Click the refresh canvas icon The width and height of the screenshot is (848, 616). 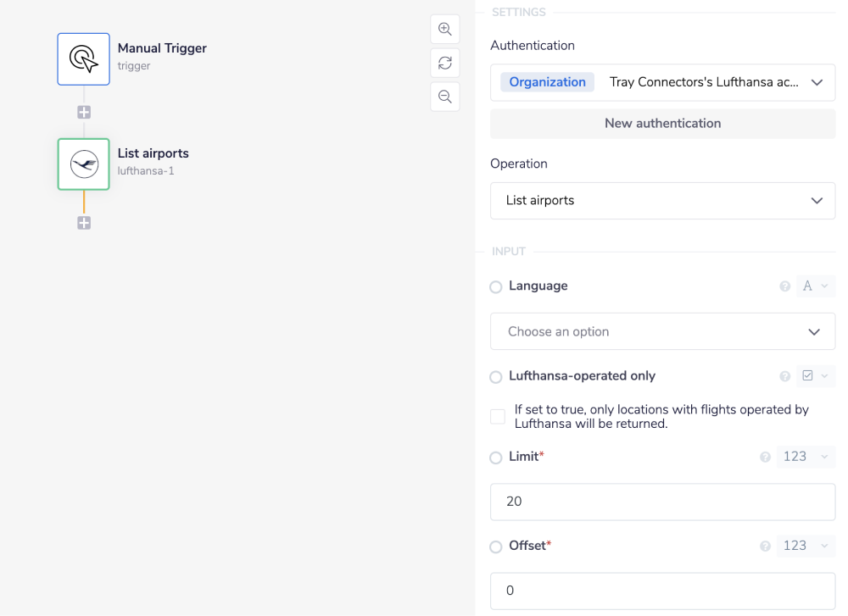pyautogui.click(x=444, y=63)
